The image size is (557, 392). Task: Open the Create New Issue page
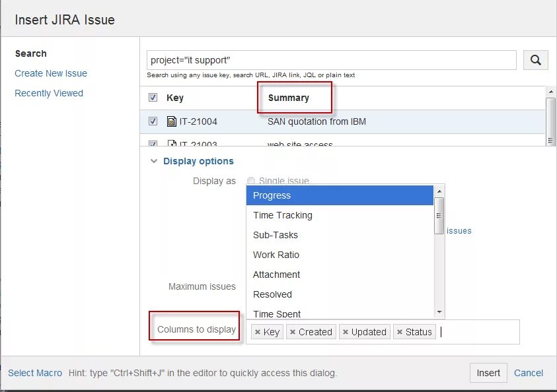[51, 73]
